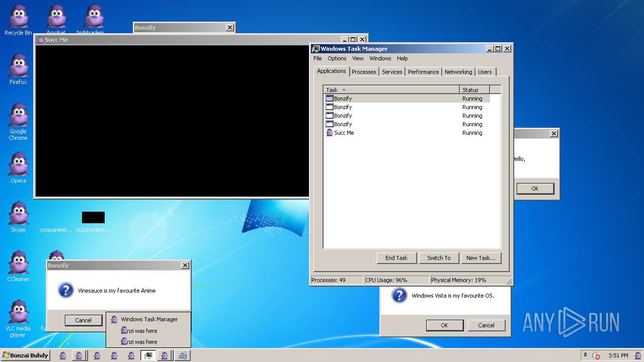Open the Recycle Bin desktop icon
644x362 pixels.
click(18, 21)
